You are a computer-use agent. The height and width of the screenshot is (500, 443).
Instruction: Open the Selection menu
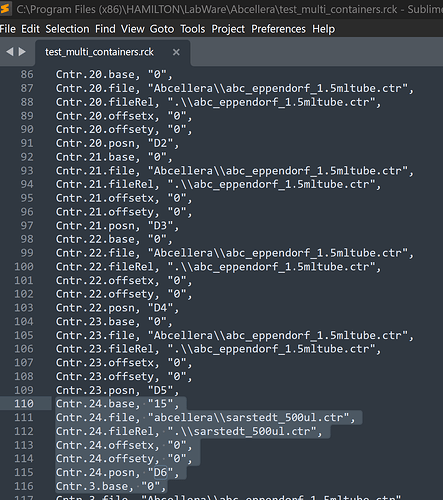67,29
